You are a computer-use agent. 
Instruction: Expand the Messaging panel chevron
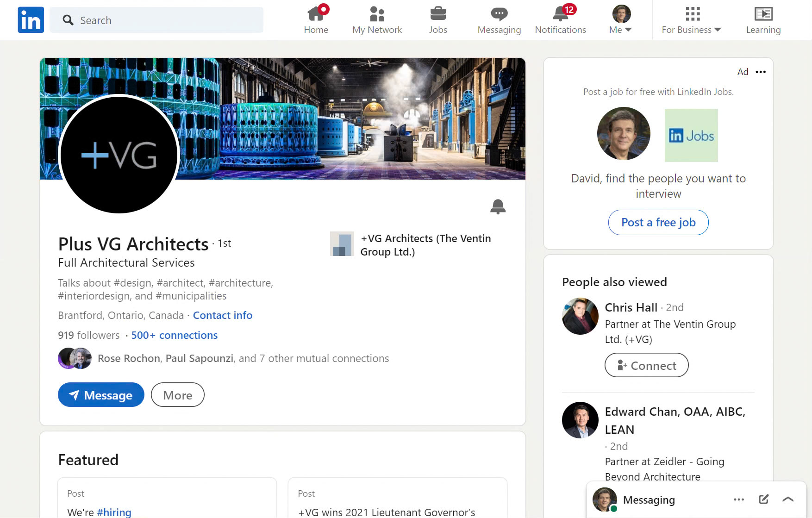(788, 499)
